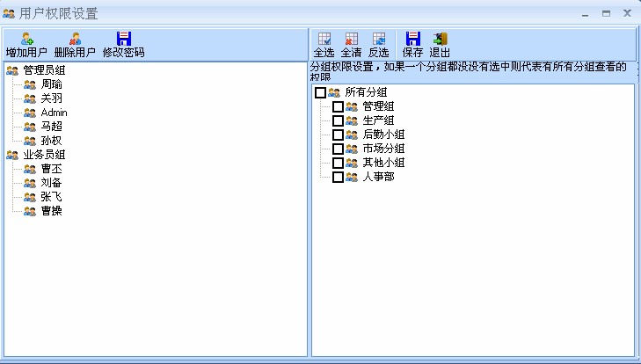Toggle the 人事部 checkbox
Image resolution: width=641 pixels, height=364 pixels.
[338, 177]
